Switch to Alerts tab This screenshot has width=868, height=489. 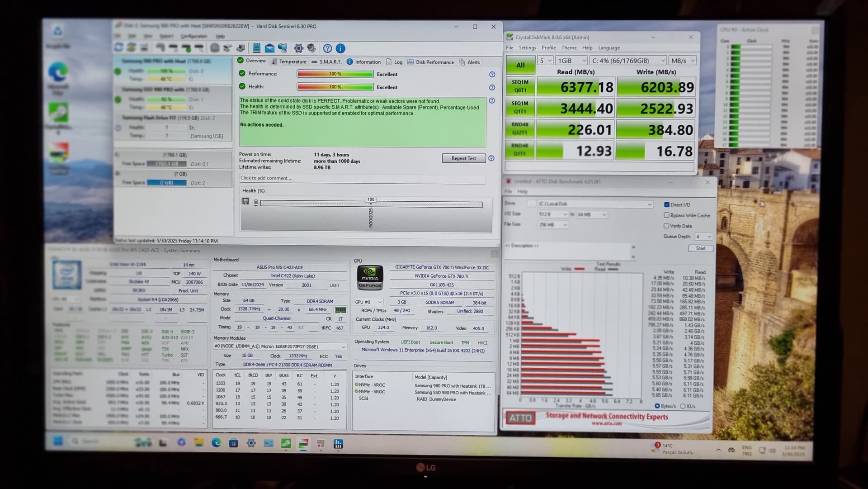point(469,62)
